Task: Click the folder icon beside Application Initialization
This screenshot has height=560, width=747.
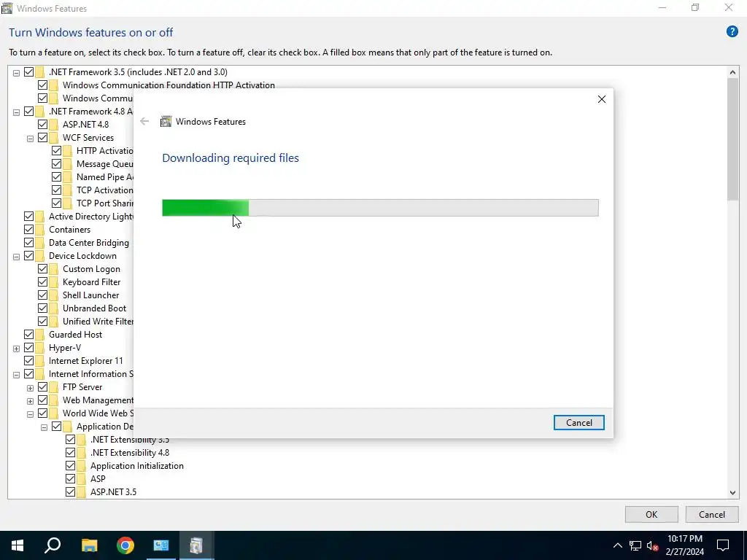Action: coord(82,466)
